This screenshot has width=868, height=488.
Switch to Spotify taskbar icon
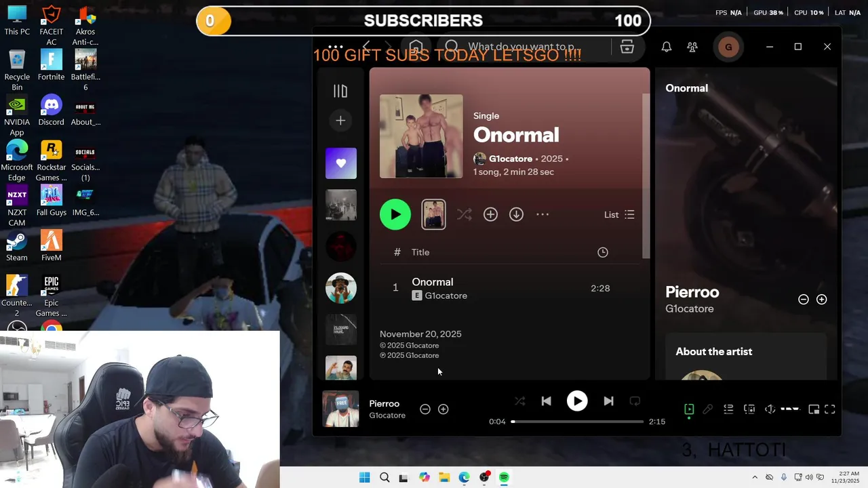pyautogui.click(x=504, y=478)
